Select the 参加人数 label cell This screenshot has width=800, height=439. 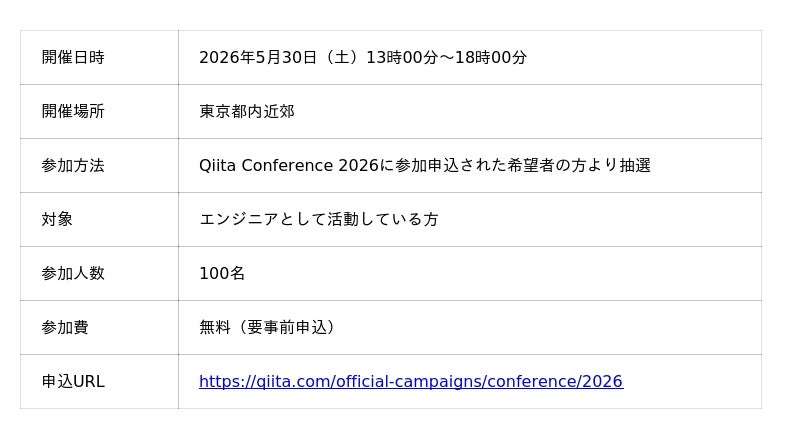click(73, 273)
